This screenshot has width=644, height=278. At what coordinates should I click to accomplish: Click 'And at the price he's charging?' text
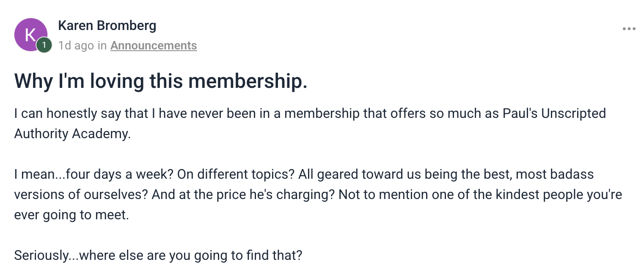coord(243,194)
